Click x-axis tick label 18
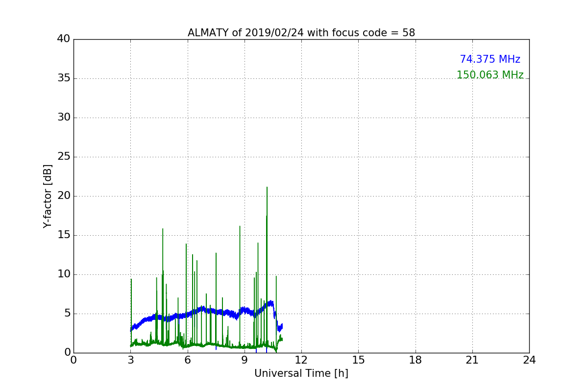 click(x=416, y=360)
